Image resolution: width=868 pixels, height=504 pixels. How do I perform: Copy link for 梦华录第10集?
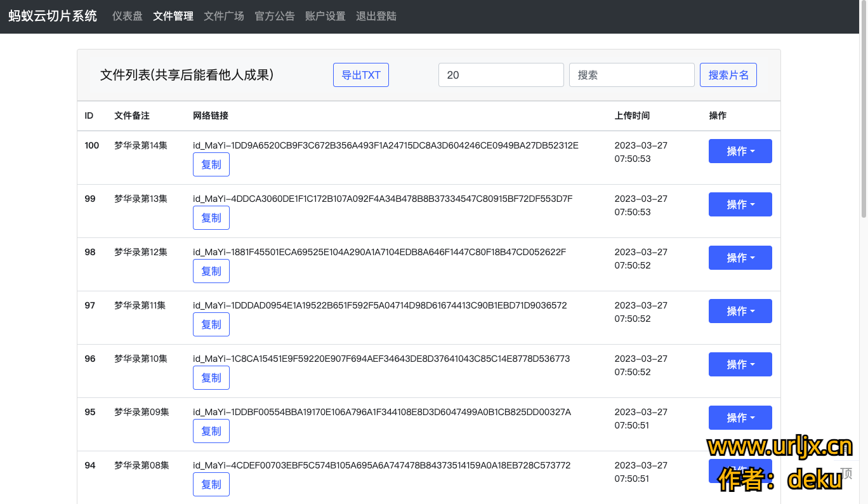click(211, 378)
